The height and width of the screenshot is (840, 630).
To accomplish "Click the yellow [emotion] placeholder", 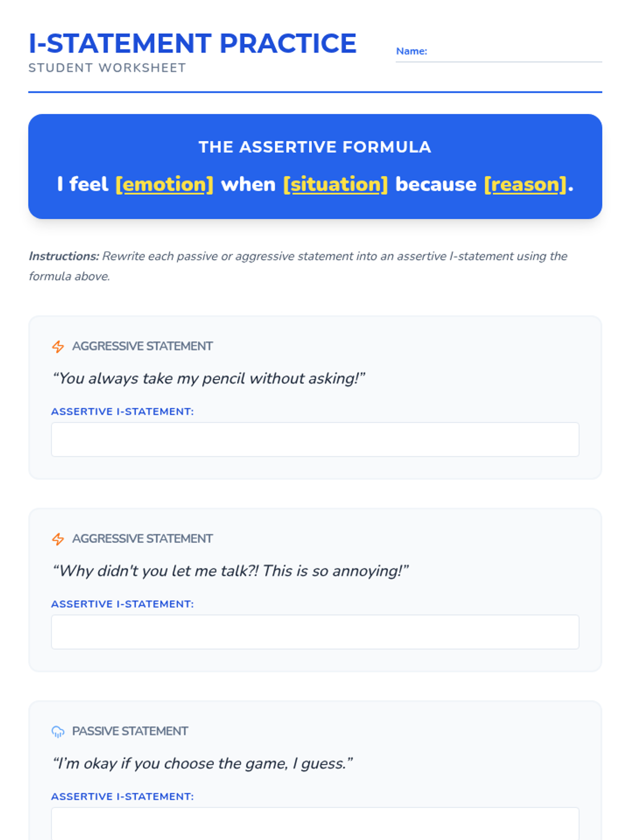I will click(164, 184).
